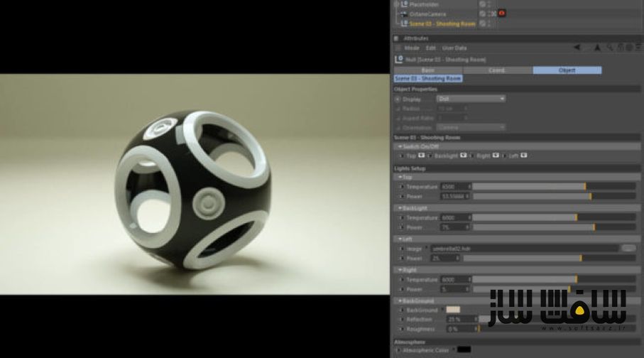Image resolution: width=644 pixels, height=358 pixels.
Task: Click the Top Power value field
Action: [x=454, y=197]
